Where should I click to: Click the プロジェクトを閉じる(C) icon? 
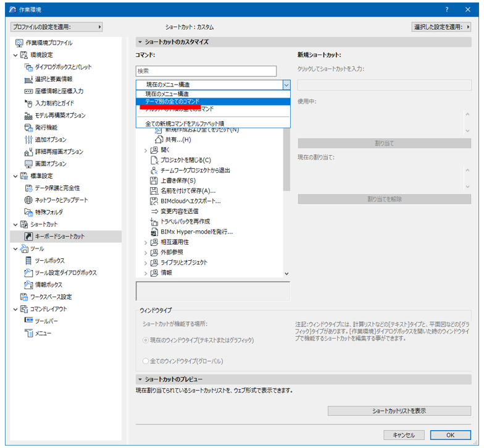[154, 160]
